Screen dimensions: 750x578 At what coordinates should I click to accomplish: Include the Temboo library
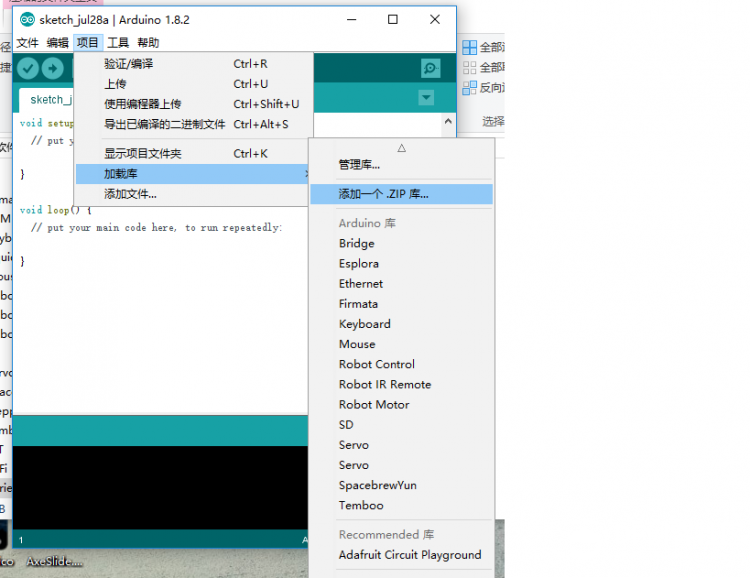pos(401,505)
